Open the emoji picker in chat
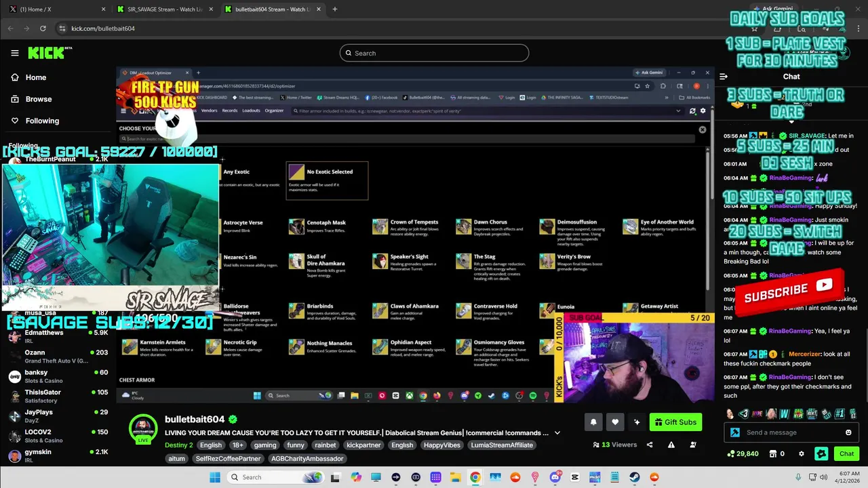Viewport: 868px width, 488px height. click(x=848, y=432)
